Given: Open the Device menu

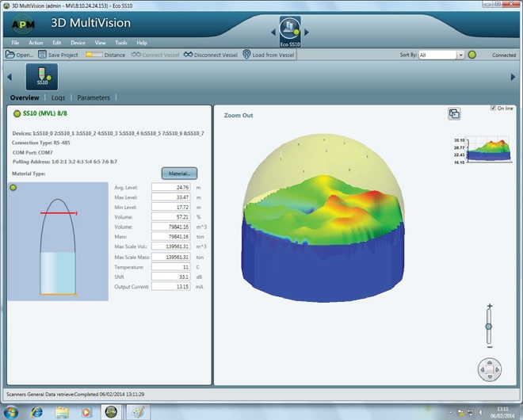Looking at the screenshot, I should pyautogui.click(x=78, y=43).
